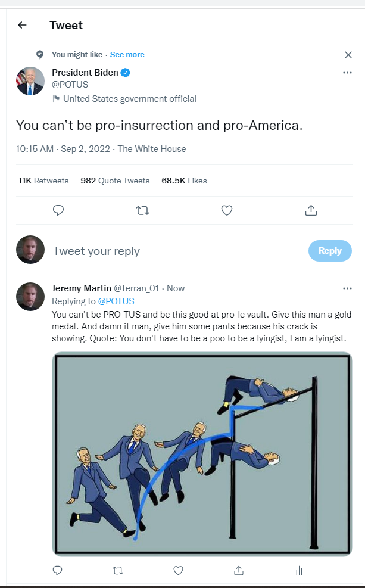This screenshot has width=365, height=588.
Task: Click the verified badge next to President Biden
Action: pos(124,72)
